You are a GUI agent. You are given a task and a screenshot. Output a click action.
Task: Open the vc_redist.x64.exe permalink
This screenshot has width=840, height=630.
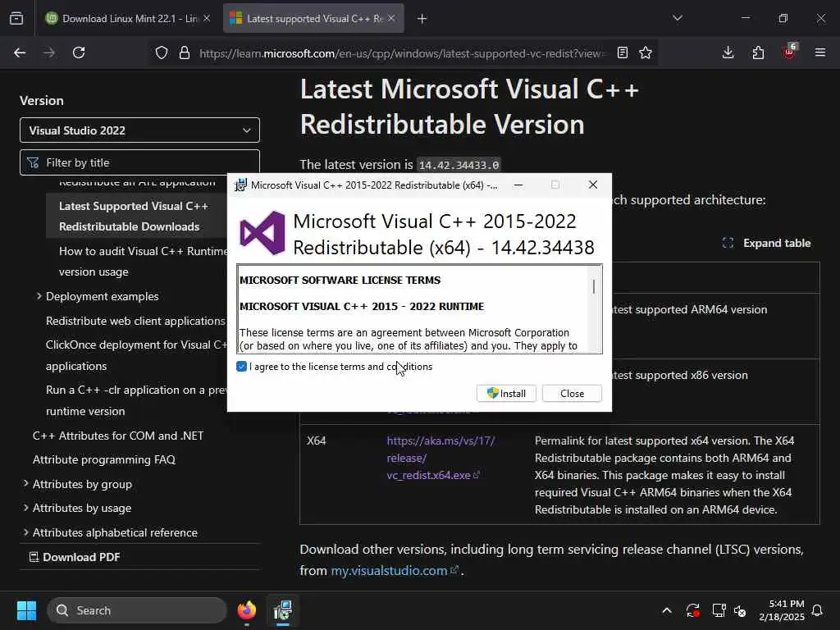[x=441, y=458]
